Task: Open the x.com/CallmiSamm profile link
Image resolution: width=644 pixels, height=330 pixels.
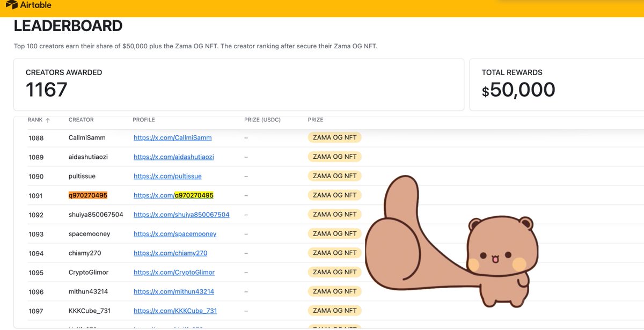Action: [x=172, y=138]
